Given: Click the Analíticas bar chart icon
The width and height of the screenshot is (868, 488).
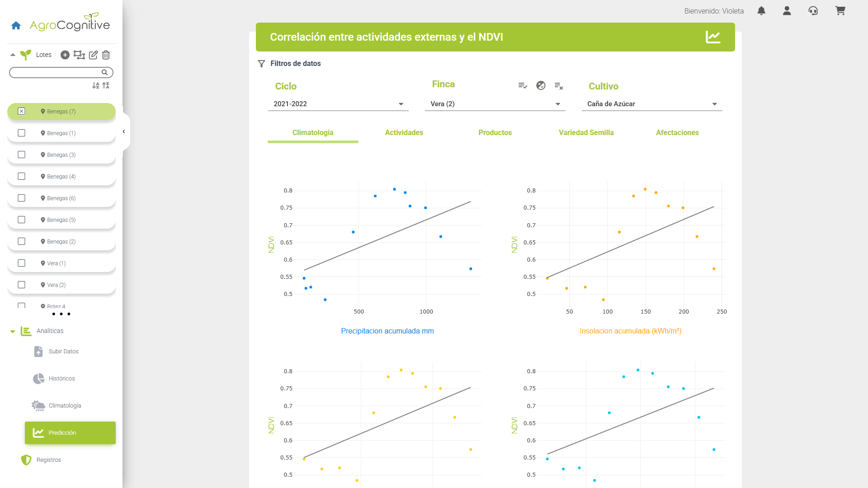Looking at the screenshot, I should coord(26,331).
